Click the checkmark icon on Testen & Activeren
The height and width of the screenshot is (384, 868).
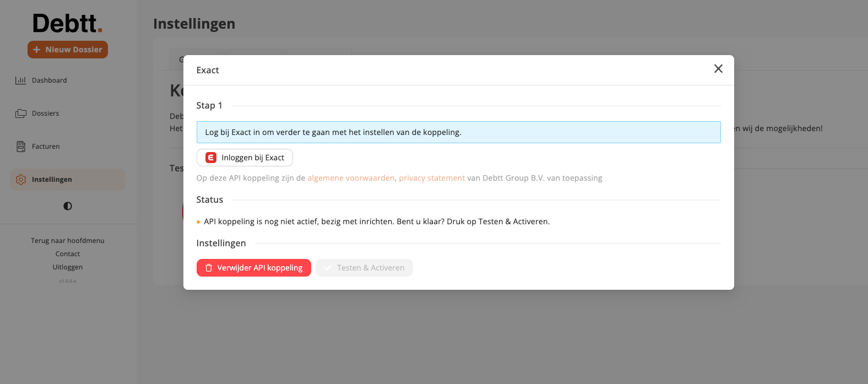328,268
